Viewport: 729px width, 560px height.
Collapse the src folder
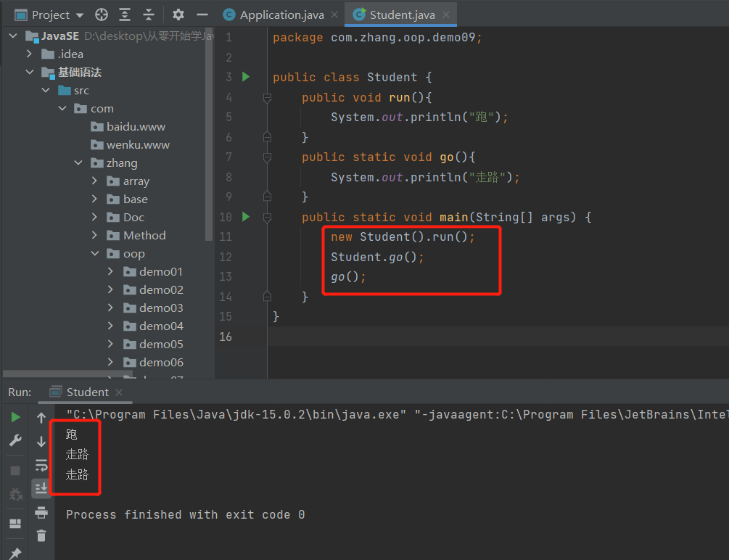[46, 90]
